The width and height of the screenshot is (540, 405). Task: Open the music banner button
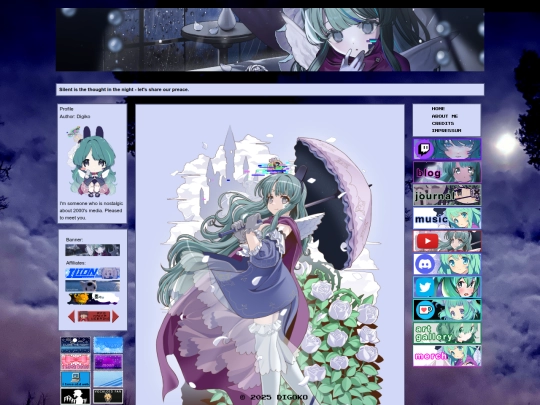(447, 218)
